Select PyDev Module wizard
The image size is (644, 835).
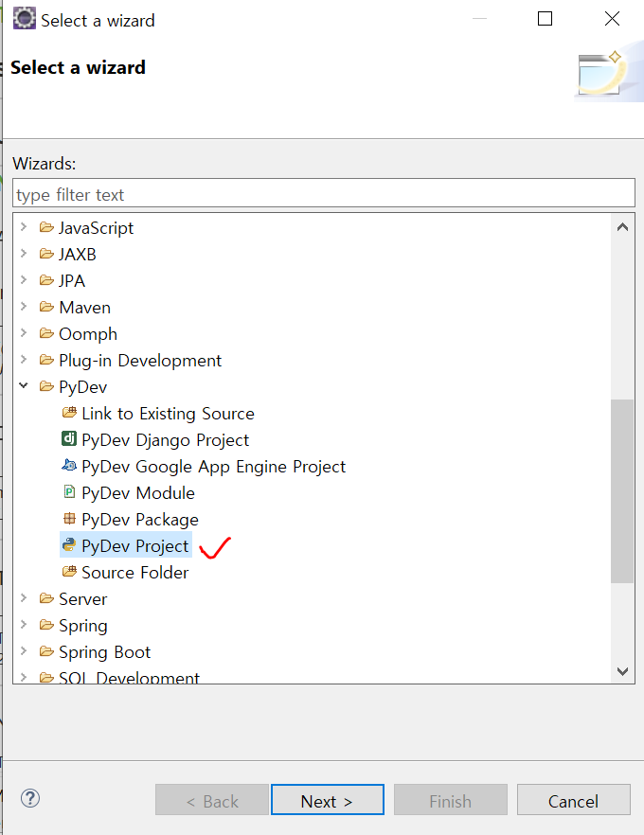click(x=138, y=493)
